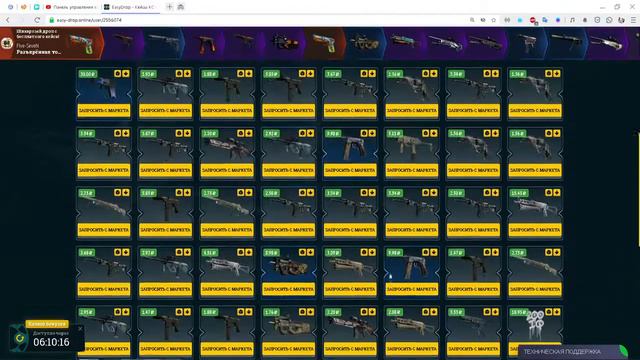Image resolution: width=640 pixels, height=360 pixels.
Task: Close the bonus wheel timer widget
Action: (x=80, y=328)
